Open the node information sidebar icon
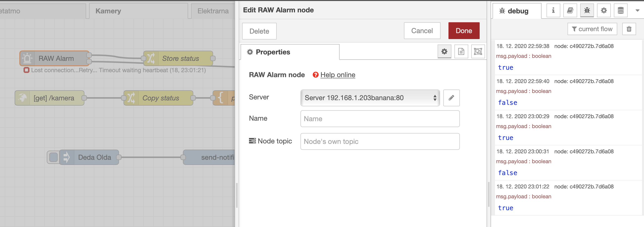 [553, 10]
